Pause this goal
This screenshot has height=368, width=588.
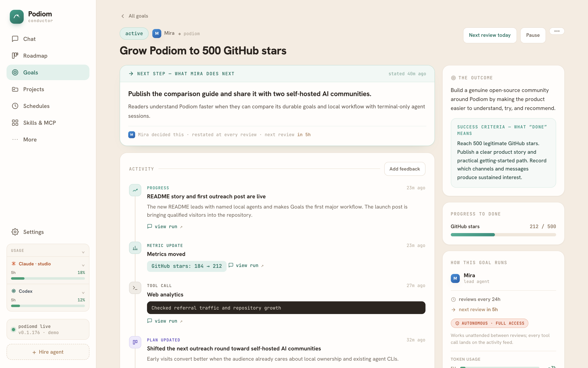(x=533, y=35)
